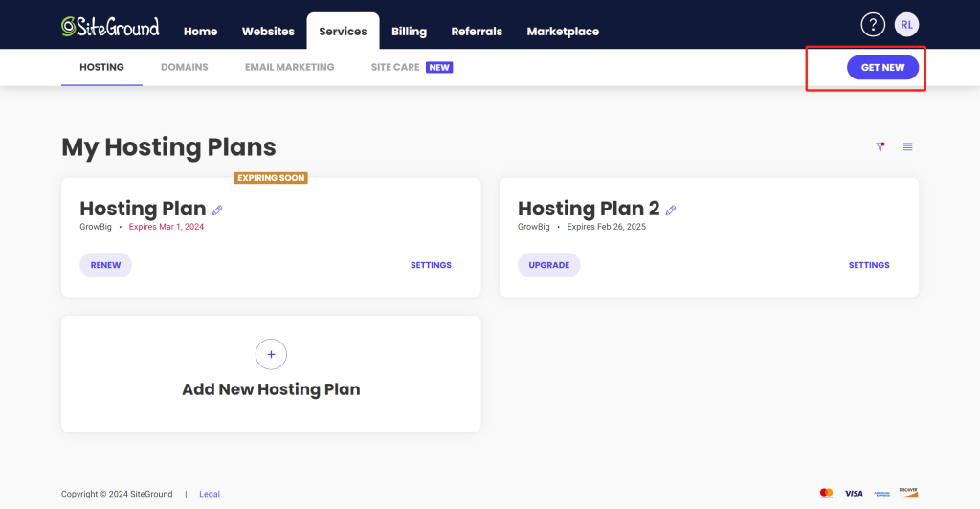Open the hosting plans filter icon
Image resolution: width=980 pixels, height=509 pixels.
[x=880, y=146]
